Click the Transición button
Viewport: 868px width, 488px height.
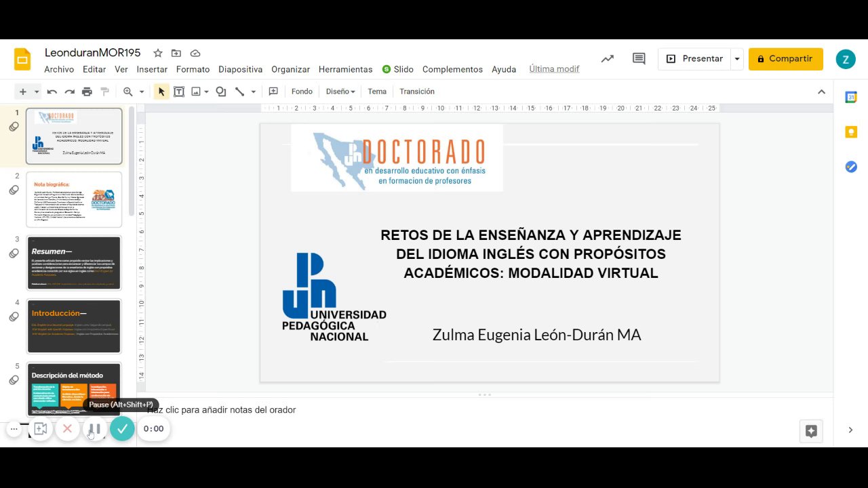click(x=417, y=91)
